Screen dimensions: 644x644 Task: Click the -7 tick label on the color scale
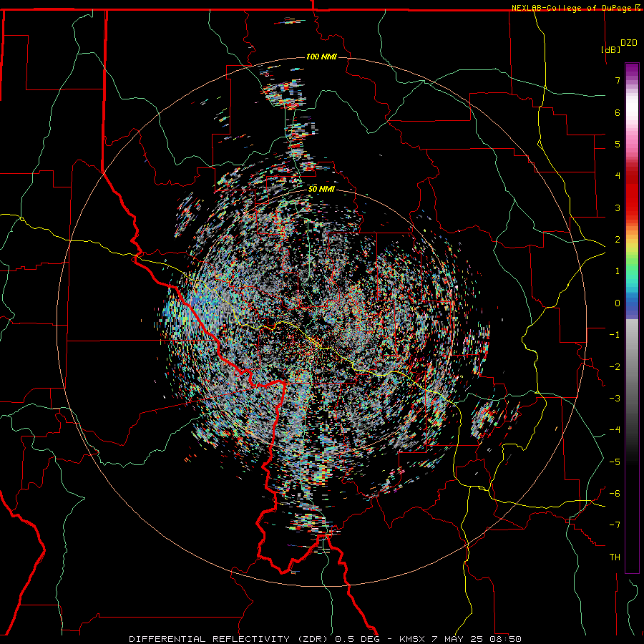[615, 525]
